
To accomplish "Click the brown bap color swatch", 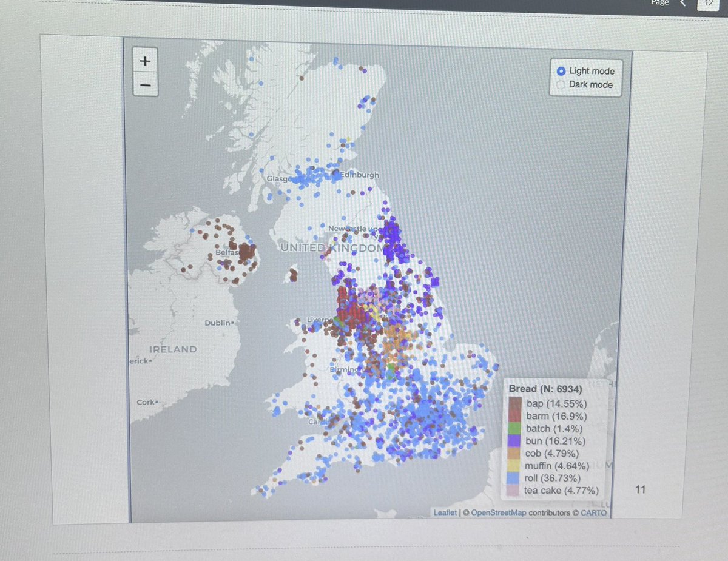I will click(515, 403).
